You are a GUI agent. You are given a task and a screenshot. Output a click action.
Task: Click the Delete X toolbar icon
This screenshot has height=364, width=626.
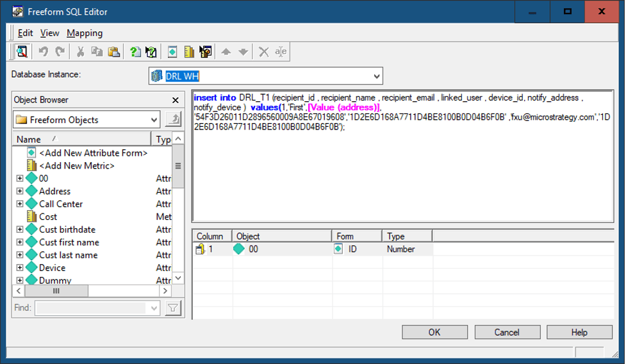[x=263, y=52]
